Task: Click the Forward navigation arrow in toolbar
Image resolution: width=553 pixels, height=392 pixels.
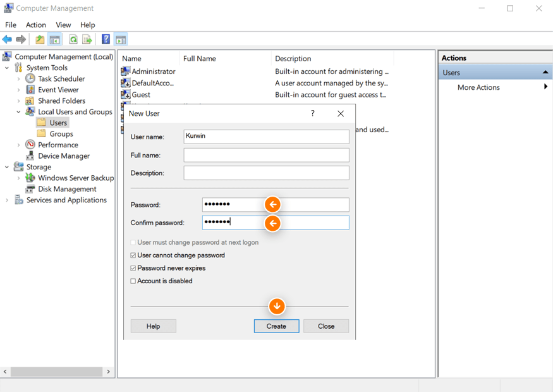Action: pos(21,39)
